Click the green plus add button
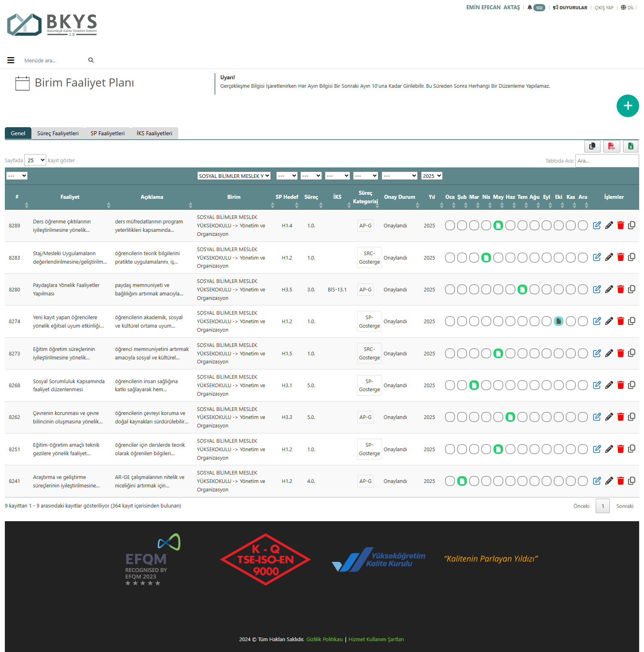 pyautogui.click(x=627, y=106)
